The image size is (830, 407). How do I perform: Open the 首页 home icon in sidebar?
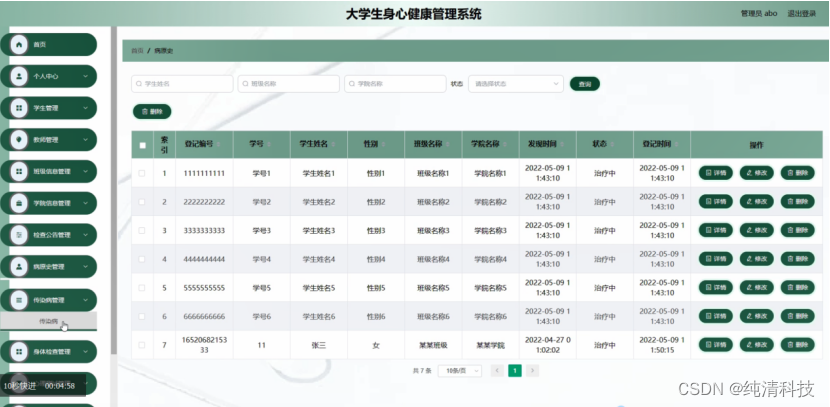[19, 44]
